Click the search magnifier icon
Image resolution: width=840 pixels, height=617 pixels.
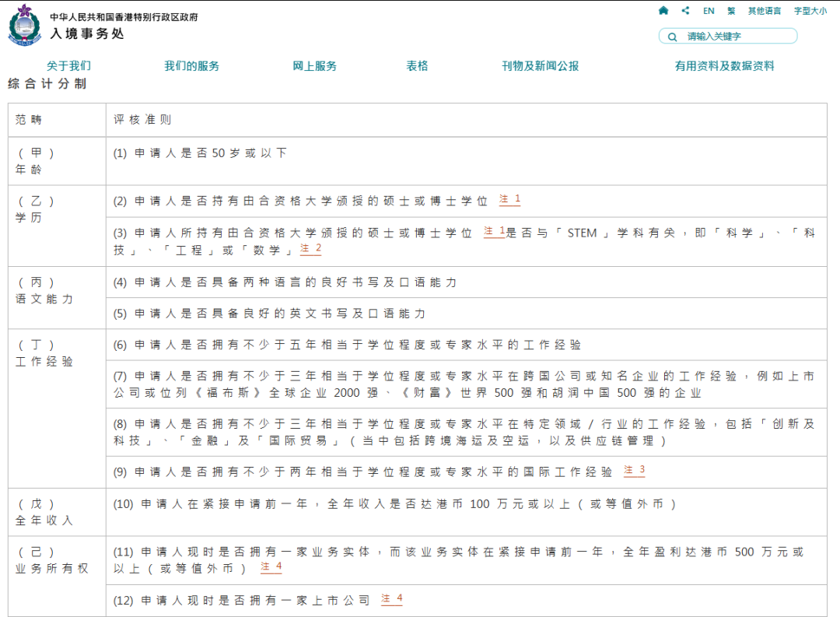[x=671, y=37]
